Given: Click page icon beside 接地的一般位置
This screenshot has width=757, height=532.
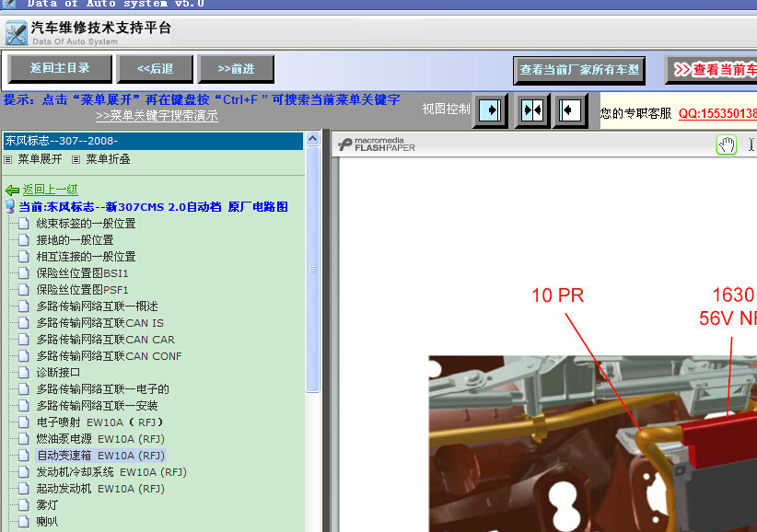Looking at the screenshot, I should 24,240.
